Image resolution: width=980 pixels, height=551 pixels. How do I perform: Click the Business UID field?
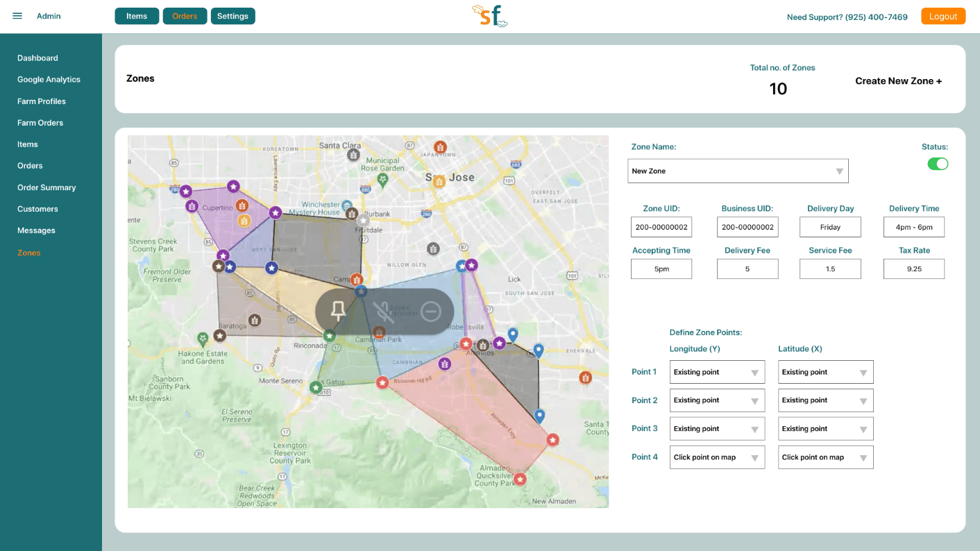747,227
